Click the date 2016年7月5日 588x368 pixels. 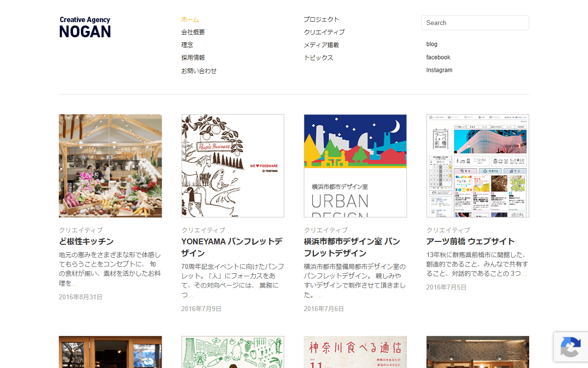point(446,287)
